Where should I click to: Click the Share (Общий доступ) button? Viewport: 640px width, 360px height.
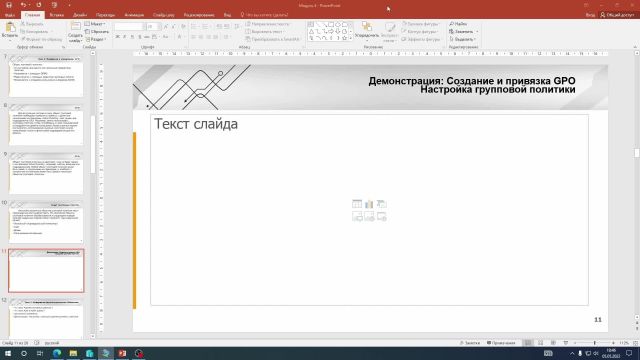point(618,15)
